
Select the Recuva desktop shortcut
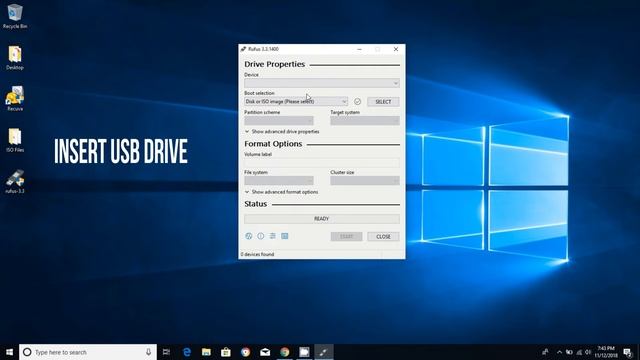tap(15, 99)
